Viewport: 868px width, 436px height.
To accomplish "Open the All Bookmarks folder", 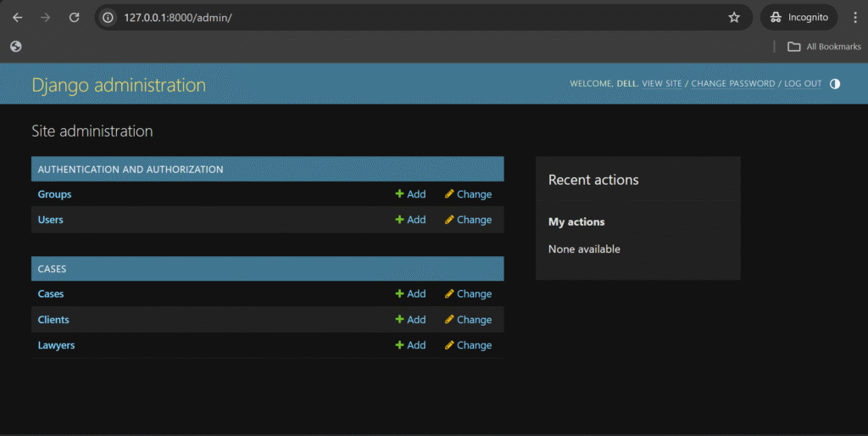I will click(824, 47).
